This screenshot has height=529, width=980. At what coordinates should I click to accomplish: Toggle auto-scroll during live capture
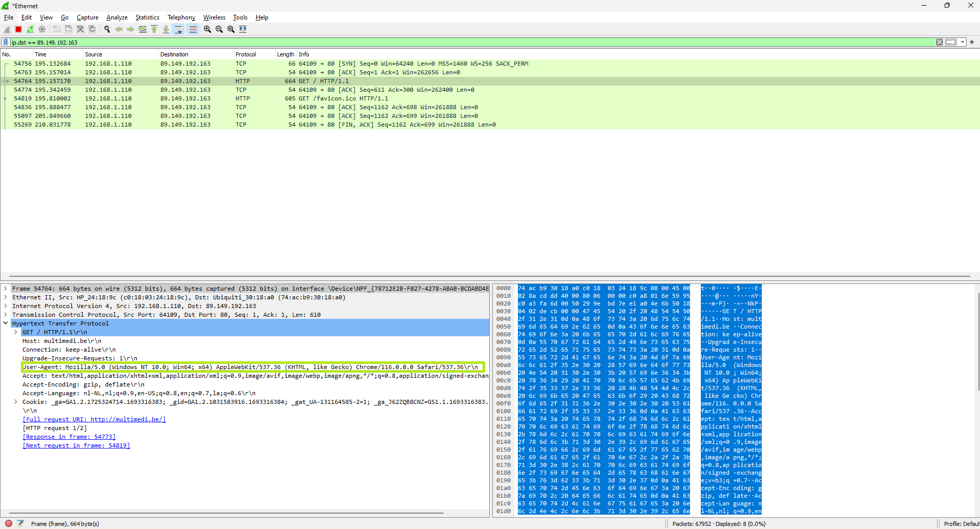tap(178, 29)
